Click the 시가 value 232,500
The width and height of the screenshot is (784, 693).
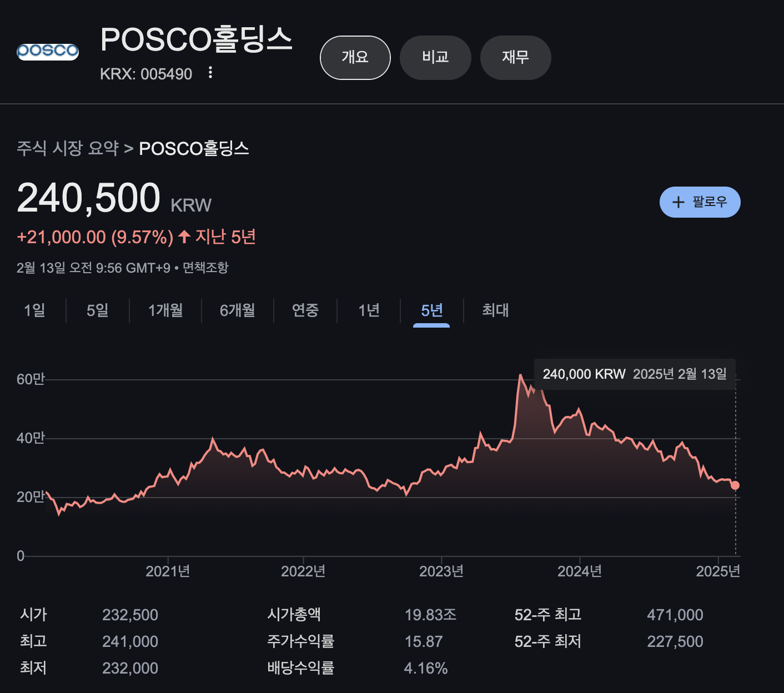click(130, 615)
